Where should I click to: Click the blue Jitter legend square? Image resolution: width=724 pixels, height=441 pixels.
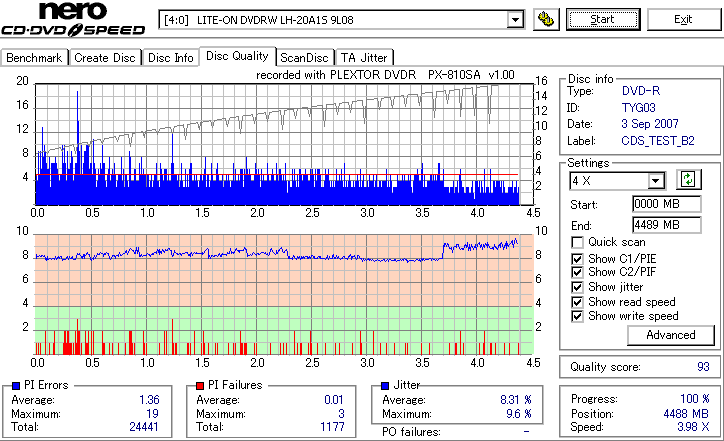pos(385,386)
